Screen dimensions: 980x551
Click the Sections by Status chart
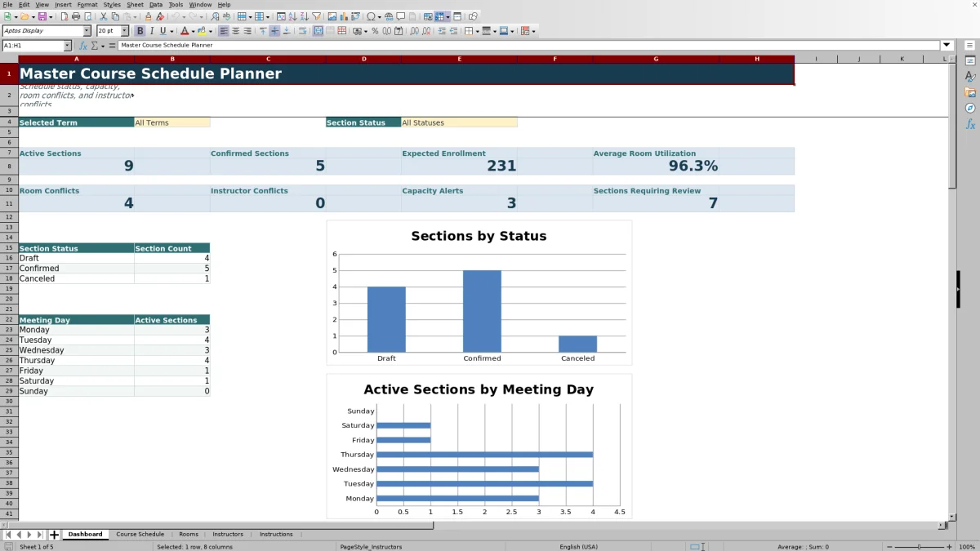(x=479, y=292)
